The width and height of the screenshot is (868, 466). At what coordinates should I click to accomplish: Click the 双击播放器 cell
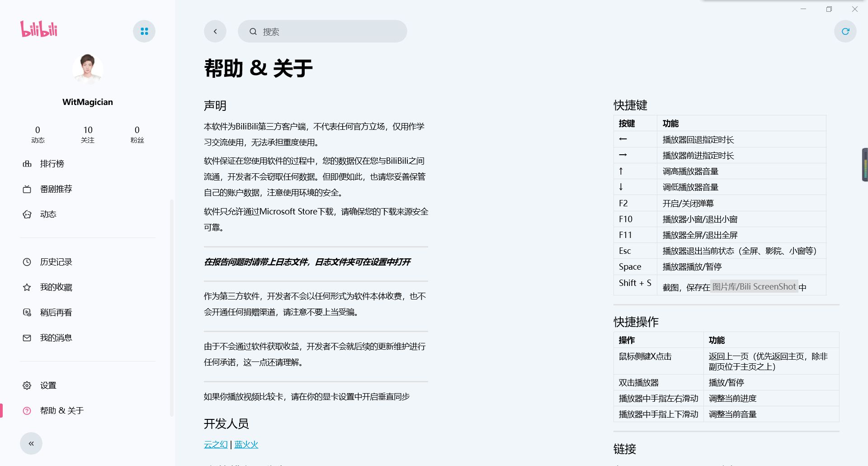[658, 382]
